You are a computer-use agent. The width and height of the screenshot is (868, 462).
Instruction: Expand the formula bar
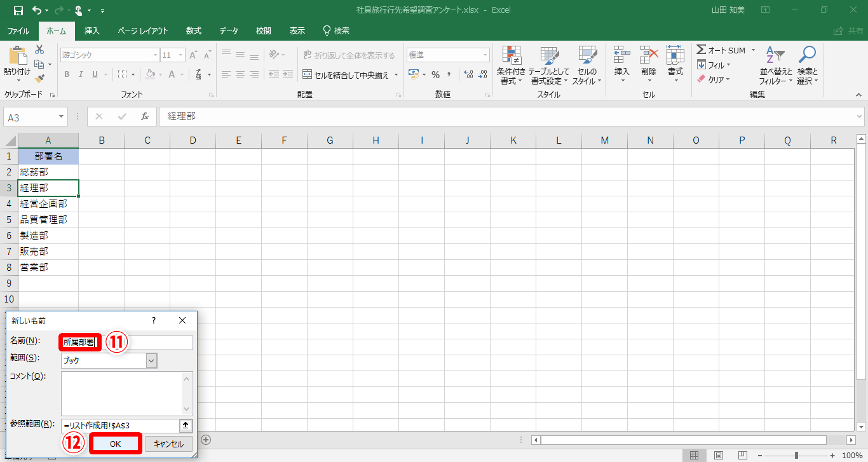pos(860,117)
